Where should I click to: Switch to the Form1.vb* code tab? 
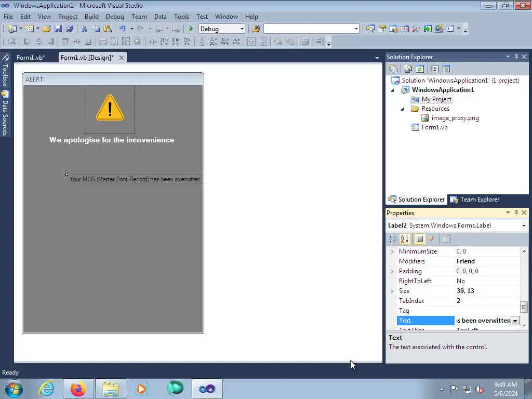31,57
